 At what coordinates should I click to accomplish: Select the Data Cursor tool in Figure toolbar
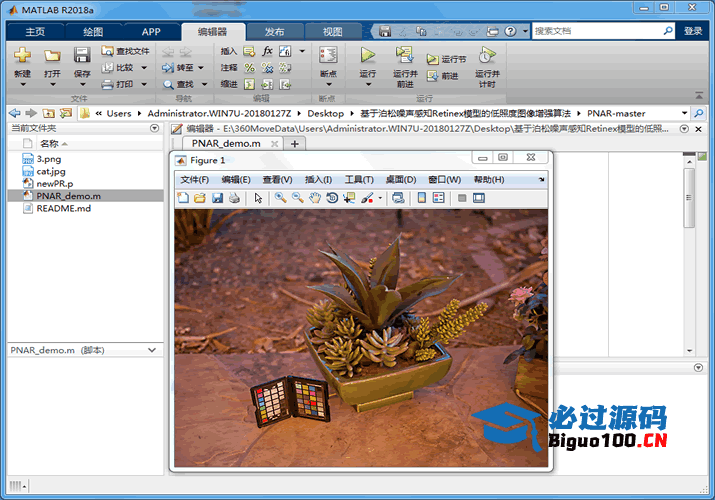pos(349,198)
